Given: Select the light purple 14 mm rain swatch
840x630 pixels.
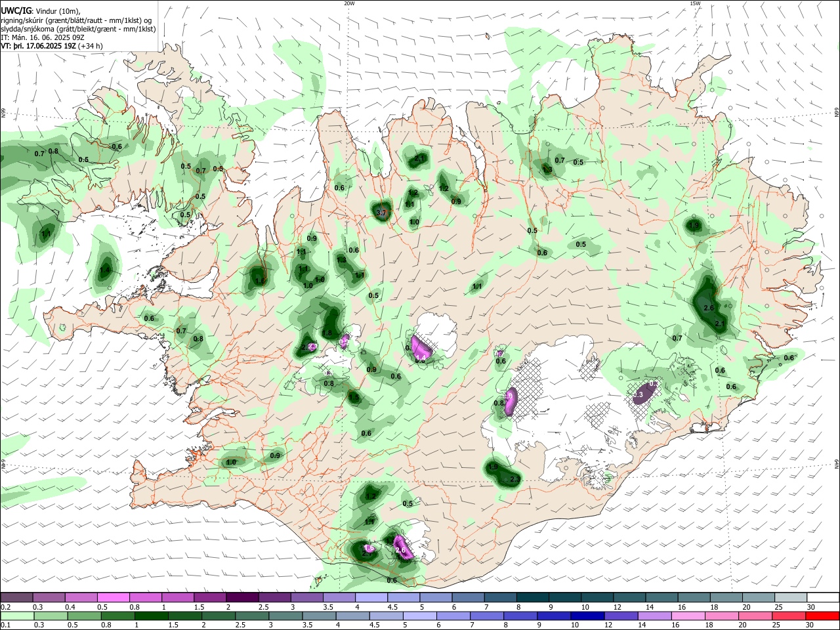Looking at the screenshot, I should click(x=654, y=616).
